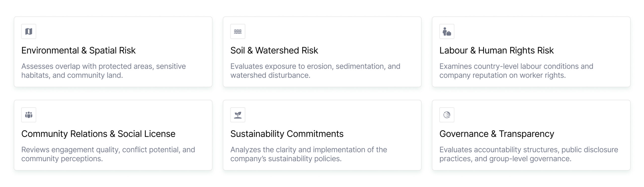
Task: Click the water waves icon
Action: [238, 32]
